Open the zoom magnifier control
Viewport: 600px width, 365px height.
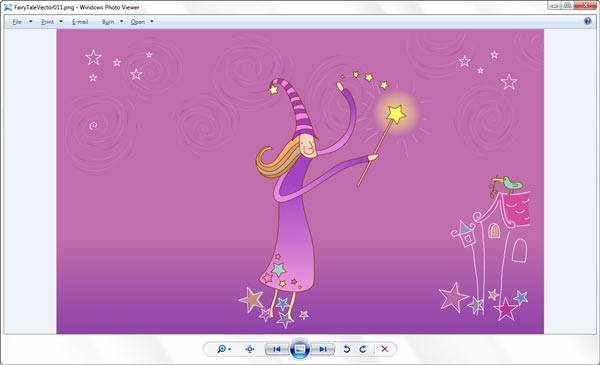click(221, 349)
